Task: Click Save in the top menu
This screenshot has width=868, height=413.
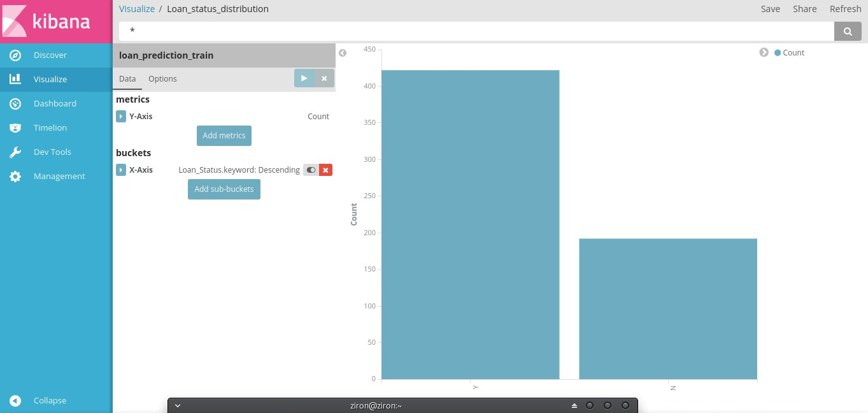Action: click(771, 9)
